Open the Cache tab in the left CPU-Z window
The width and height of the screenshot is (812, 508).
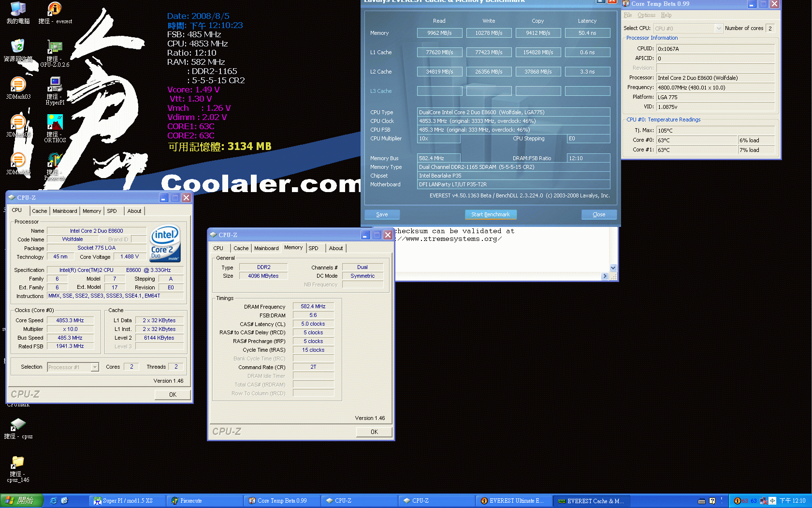click(x=40, y=211)
